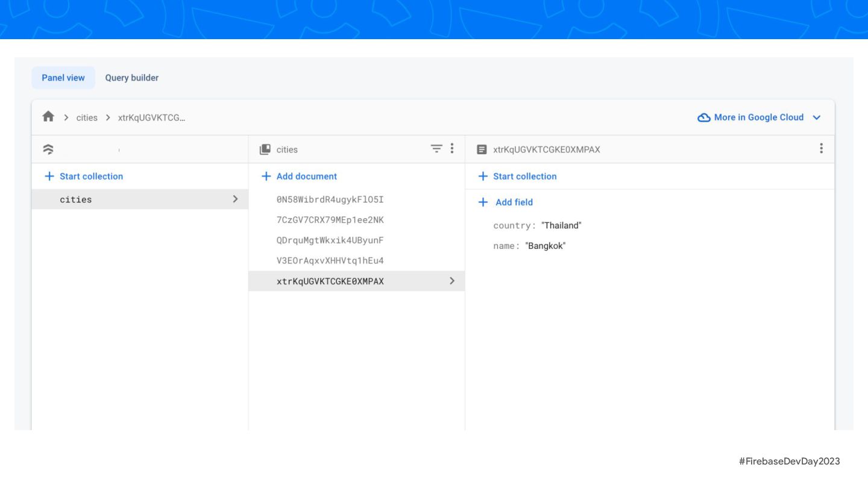The height and width of the screenshot is (488, 868).
Task: Click the "Thailand" field value
Action: coord(561,225)
